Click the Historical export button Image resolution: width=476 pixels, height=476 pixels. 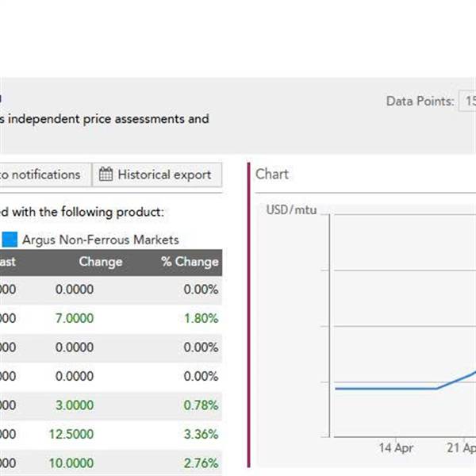(x=156, y=175)
